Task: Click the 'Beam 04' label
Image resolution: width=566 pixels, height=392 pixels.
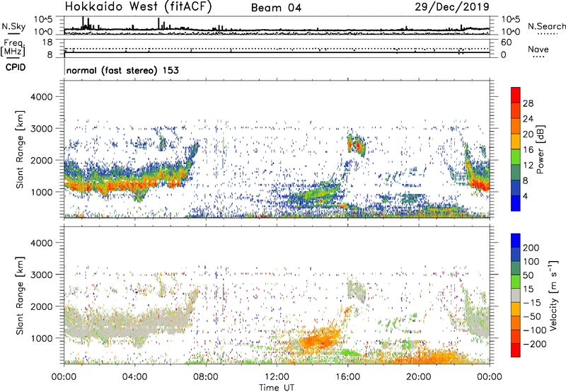Action: pos(276,8)
